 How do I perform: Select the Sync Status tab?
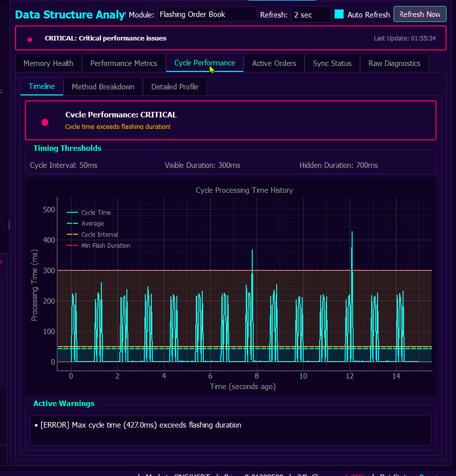coord(332,63)
